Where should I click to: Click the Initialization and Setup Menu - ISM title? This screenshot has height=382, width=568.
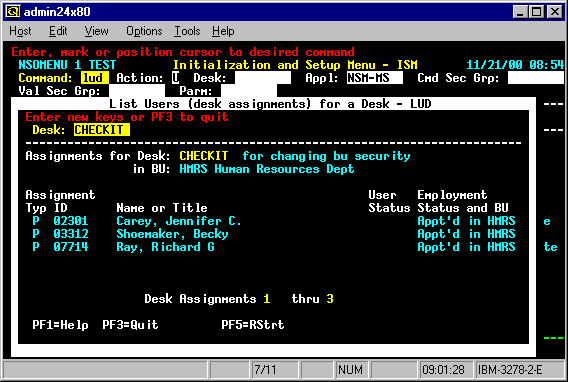pyautogui.click(x=295, y=65)
